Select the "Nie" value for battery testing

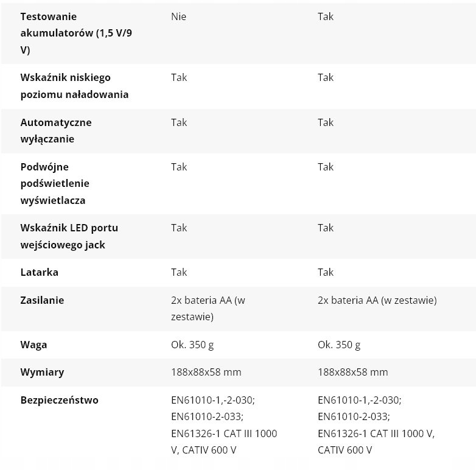[178, 16]
